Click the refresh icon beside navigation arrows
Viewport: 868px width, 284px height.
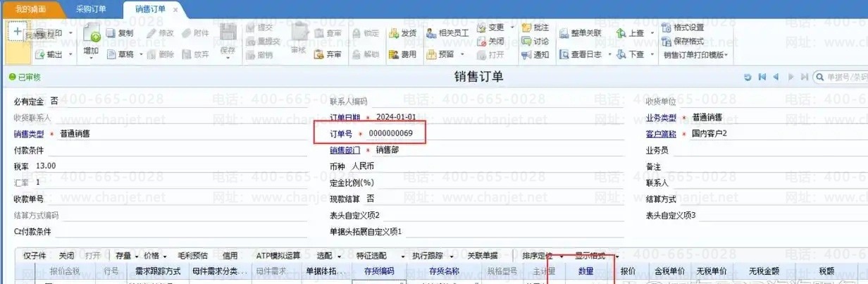click(748, 76)
